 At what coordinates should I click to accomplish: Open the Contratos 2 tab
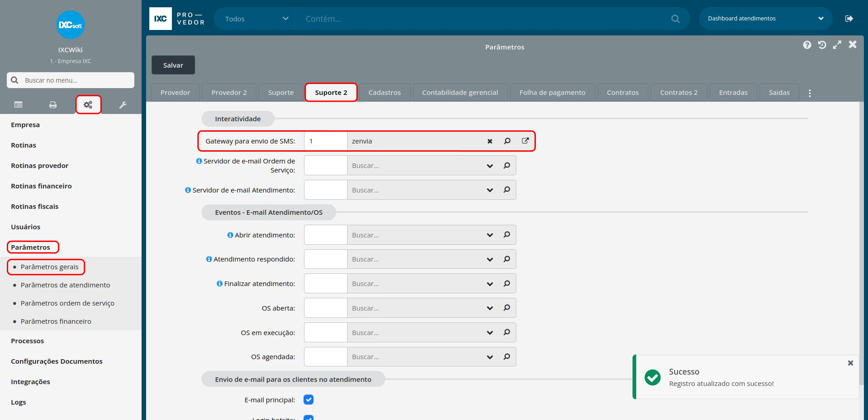tap(679, 93)
